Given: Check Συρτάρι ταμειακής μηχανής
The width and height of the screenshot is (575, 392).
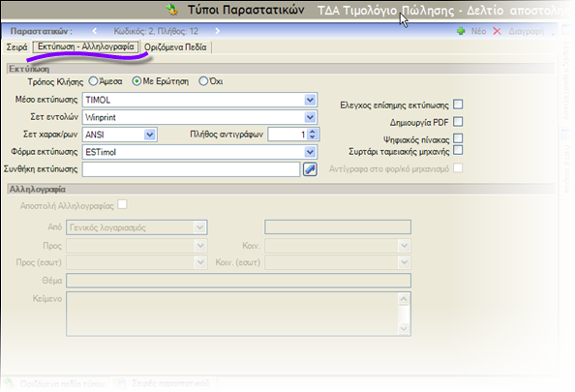Looking at the screenshot, I should tap(458, 150).
